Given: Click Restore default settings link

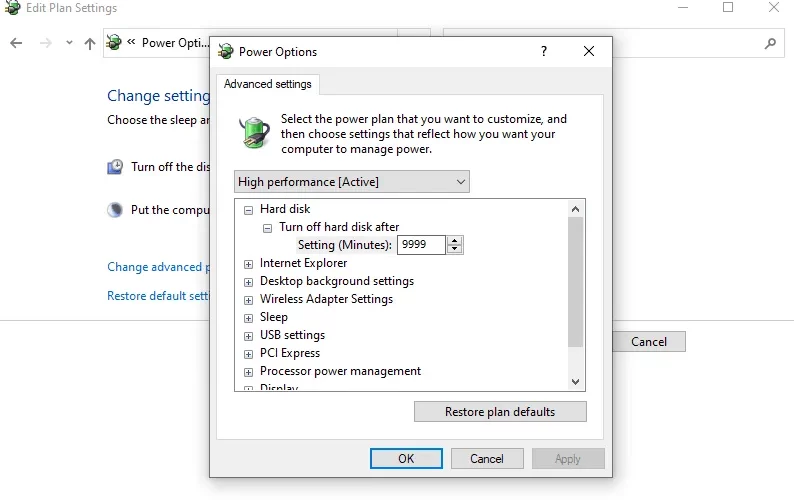Looking at the screenshot, I should [x=158, y=296].
